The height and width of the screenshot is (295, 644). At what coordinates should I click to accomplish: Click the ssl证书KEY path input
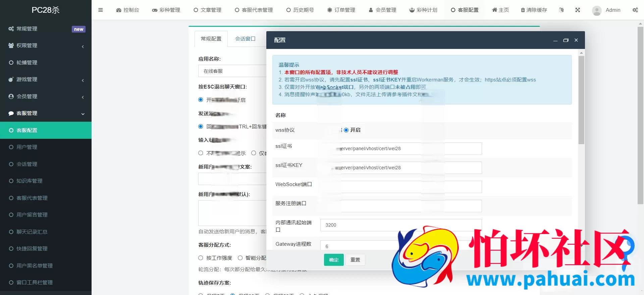click(401, 168)
